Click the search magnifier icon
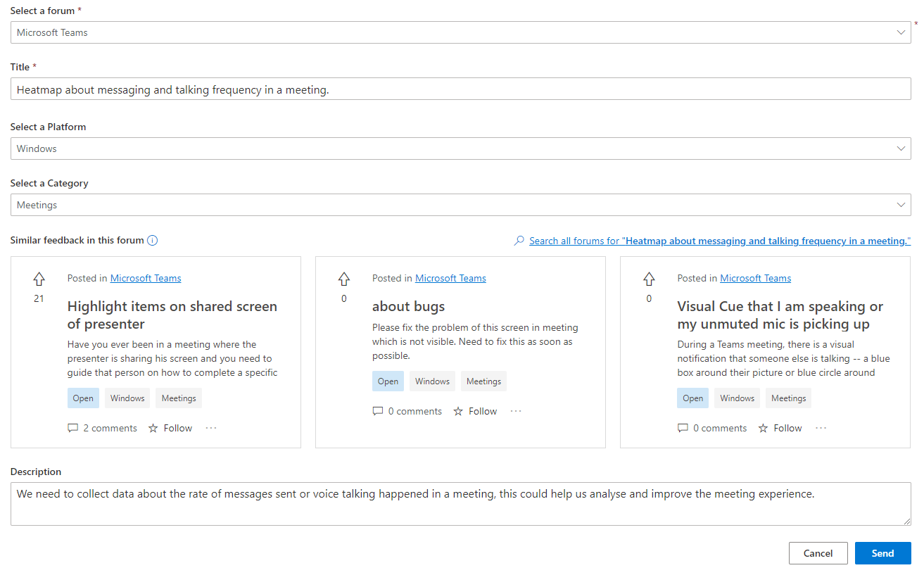 [x=520, y=240]
